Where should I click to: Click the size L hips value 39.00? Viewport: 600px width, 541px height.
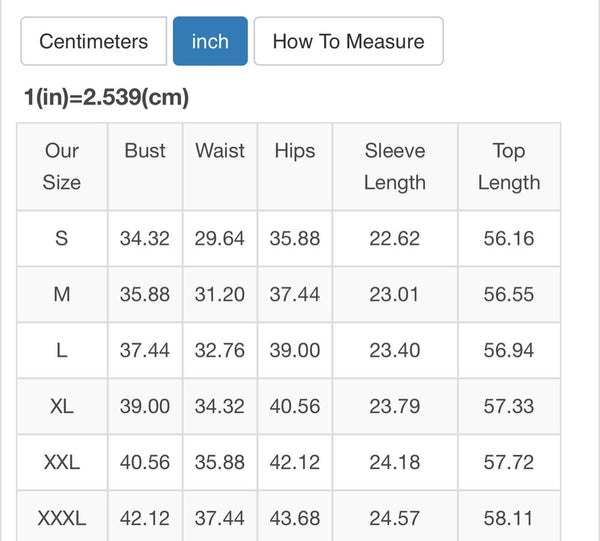point(295,350)
